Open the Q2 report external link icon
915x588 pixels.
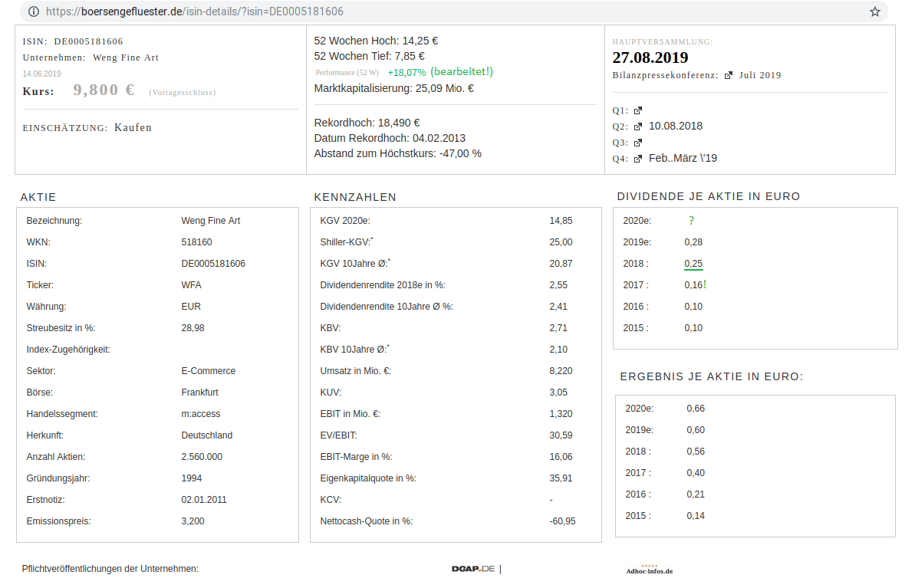tap(638, 126)
